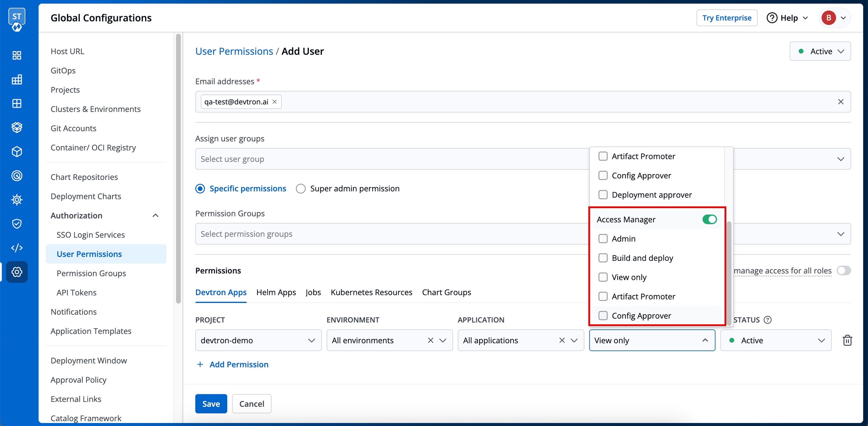Check Config Approver under Access Manager
Image resolution: width=868 pixels, height=426 pixels.
pos(603,315)
